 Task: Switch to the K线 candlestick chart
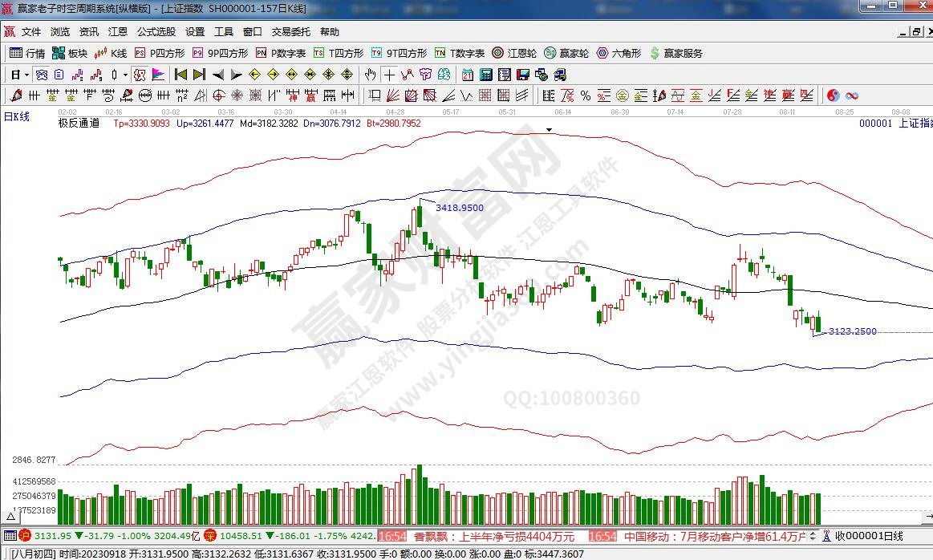point(111,54)
